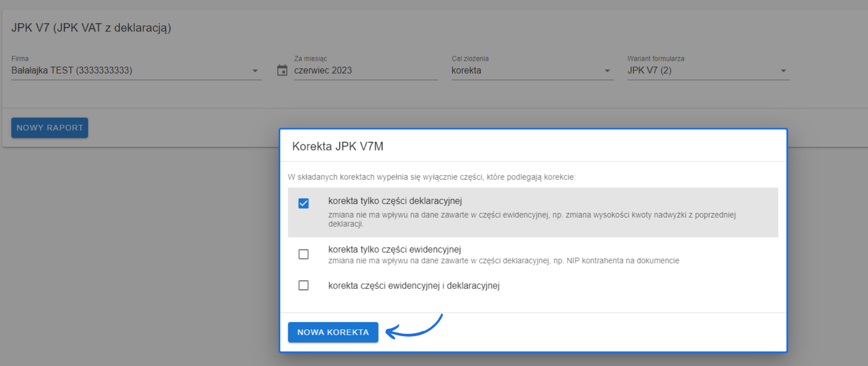
Task: Open the Firma dropdown with Bałałajka TEST
Action: click(137, 71)
